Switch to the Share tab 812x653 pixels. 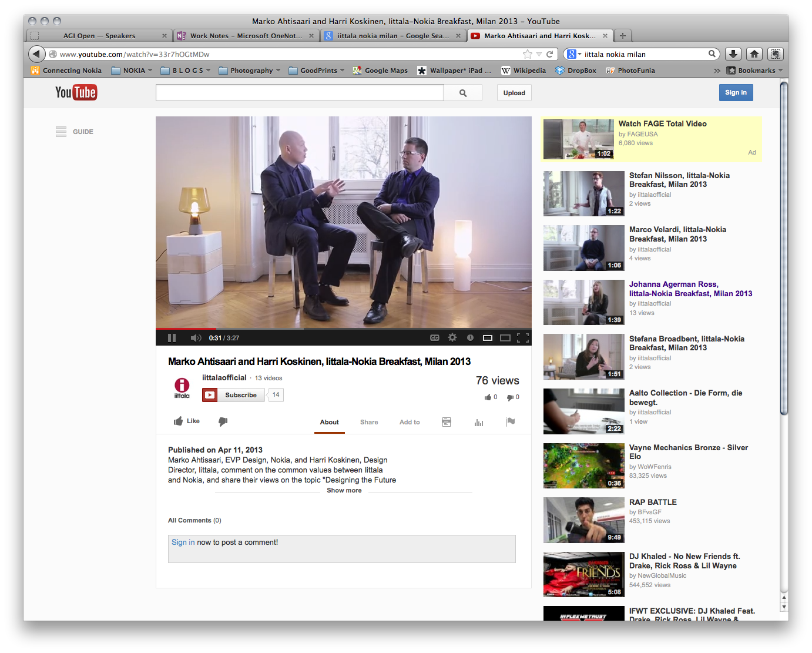click(369, 422)
